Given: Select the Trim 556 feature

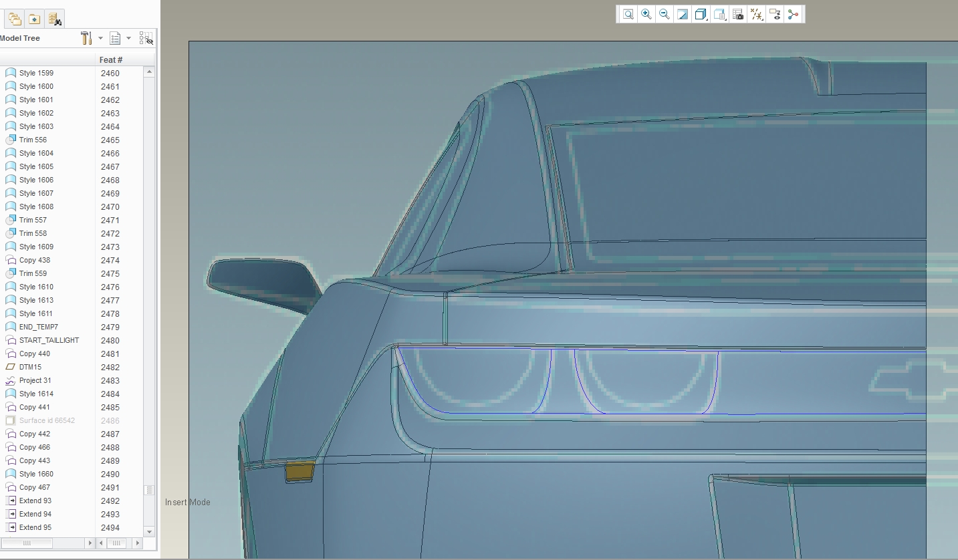Looking at the screenshot, I should pyautogui.click(x=33, y=140).
